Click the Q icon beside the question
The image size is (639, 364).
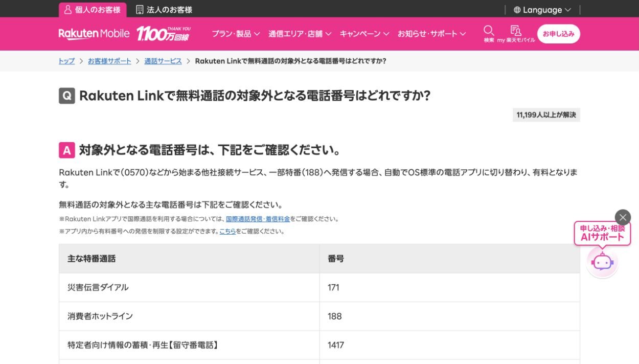tap(67, 96)
